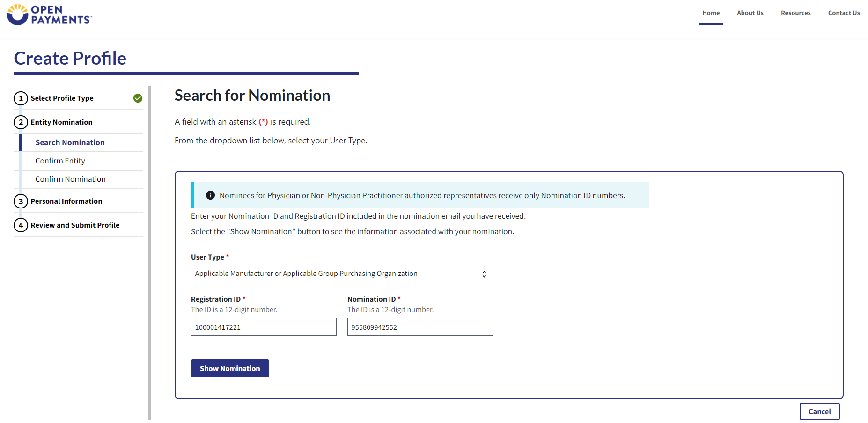Click the step 3 circle icon

pyautogui.click(x=21, y=201)
